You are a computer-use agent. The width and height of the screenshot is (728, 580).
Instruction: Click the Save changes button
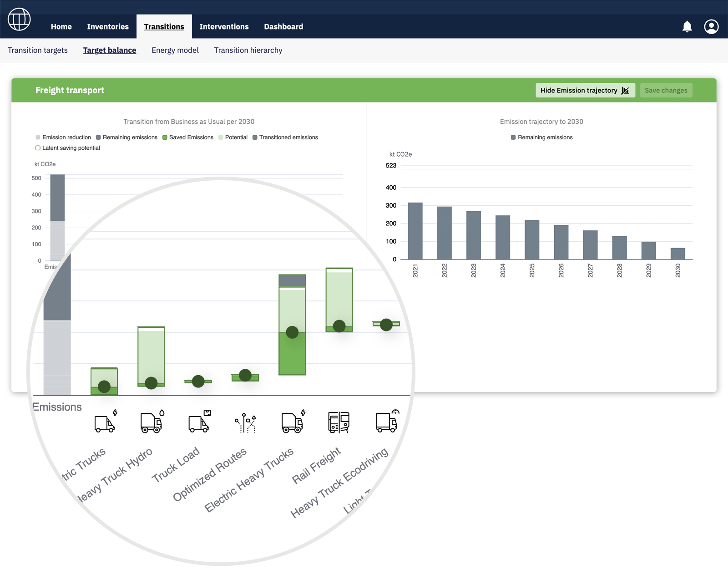click(666, 91)
